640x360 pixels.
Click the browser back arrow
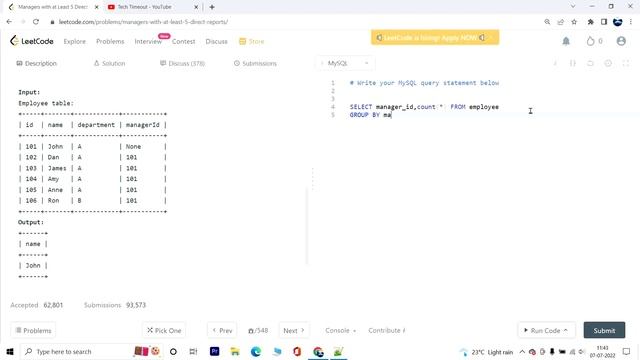pyautogui.click(x=9, y=22)
